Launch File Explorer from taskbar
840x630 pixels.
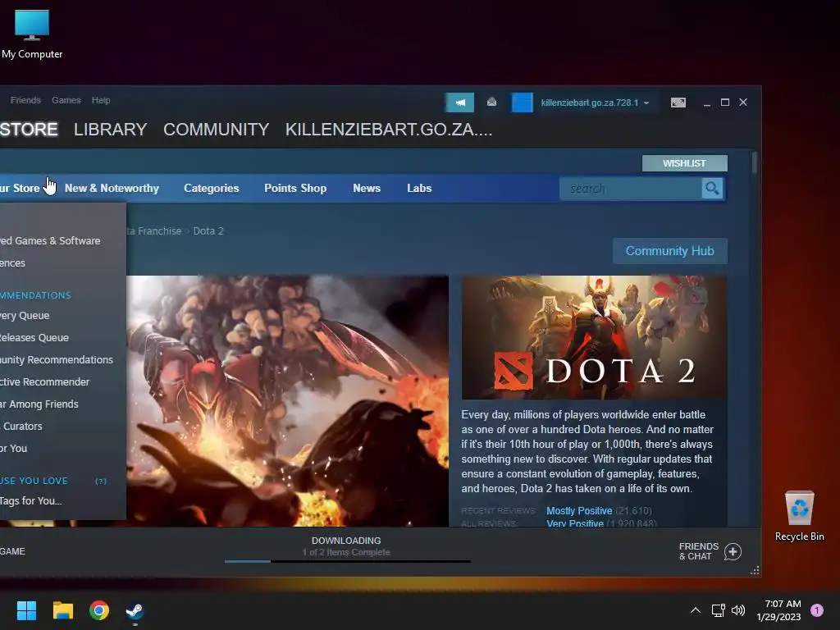(x=62, y=610)
